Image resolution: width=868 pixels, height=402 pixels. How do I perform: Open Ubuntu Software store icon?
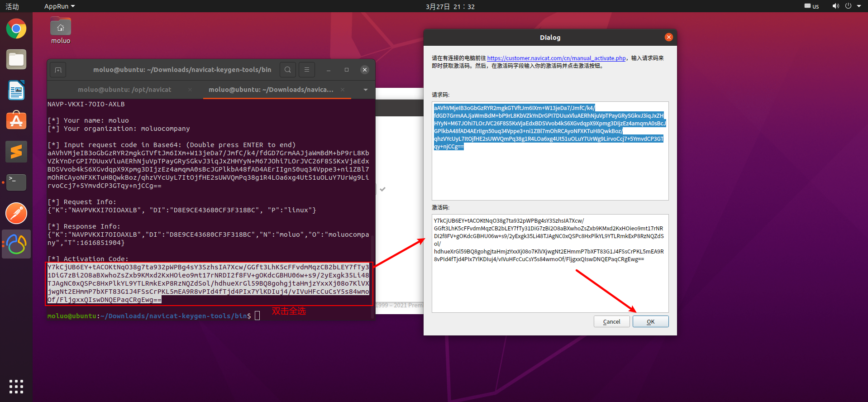tap(16, 121)
